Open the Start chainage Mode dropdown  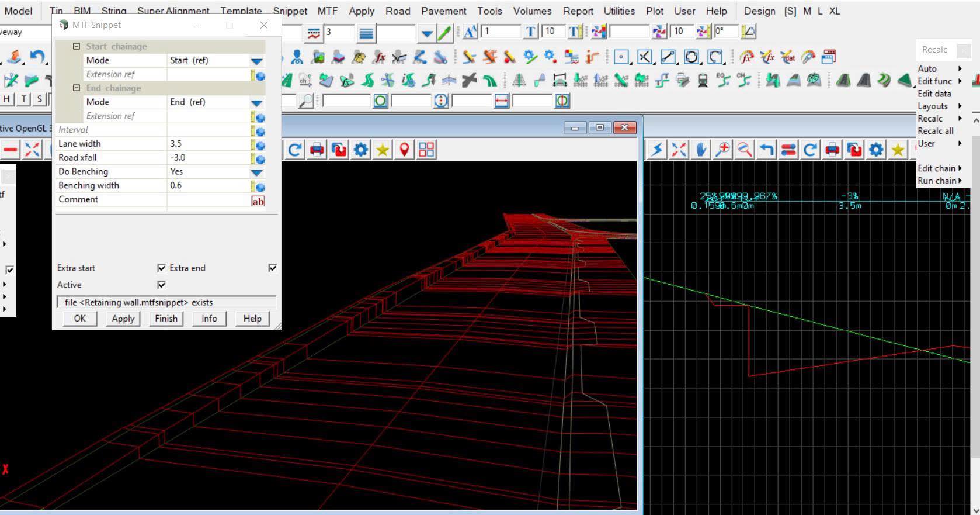pos(256,61)
